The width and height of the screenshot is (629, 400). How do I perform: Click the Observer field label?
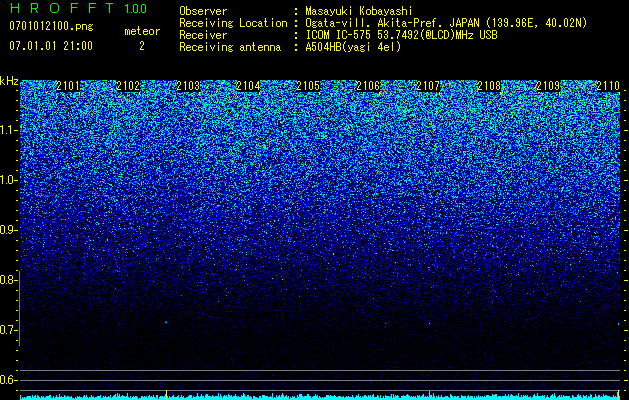coord(203,12)
